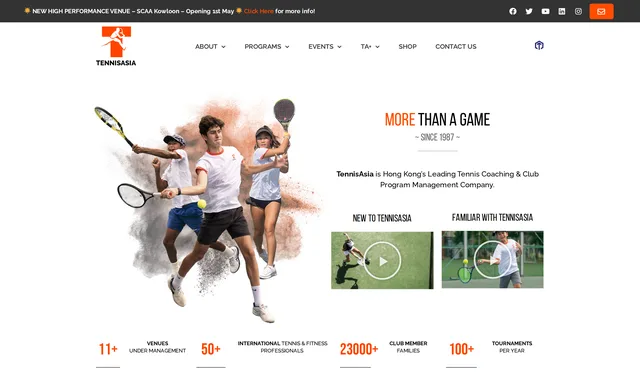This screenshot has height=384, width=640.
Task: Open the TA+ menu item
Action: tap(366, 47)
